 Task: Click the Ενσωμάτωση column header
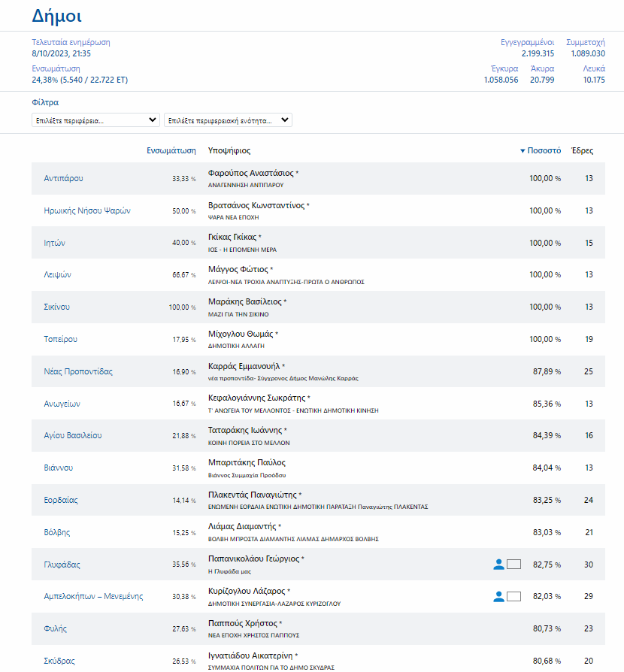171,150
